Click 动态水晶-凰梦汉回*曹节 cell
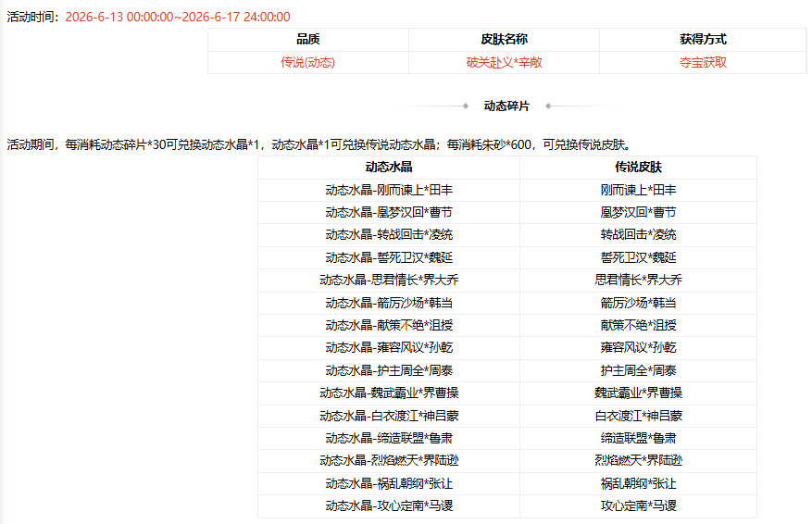The height and width of the screenshot is (524, 812). [389, 212]
